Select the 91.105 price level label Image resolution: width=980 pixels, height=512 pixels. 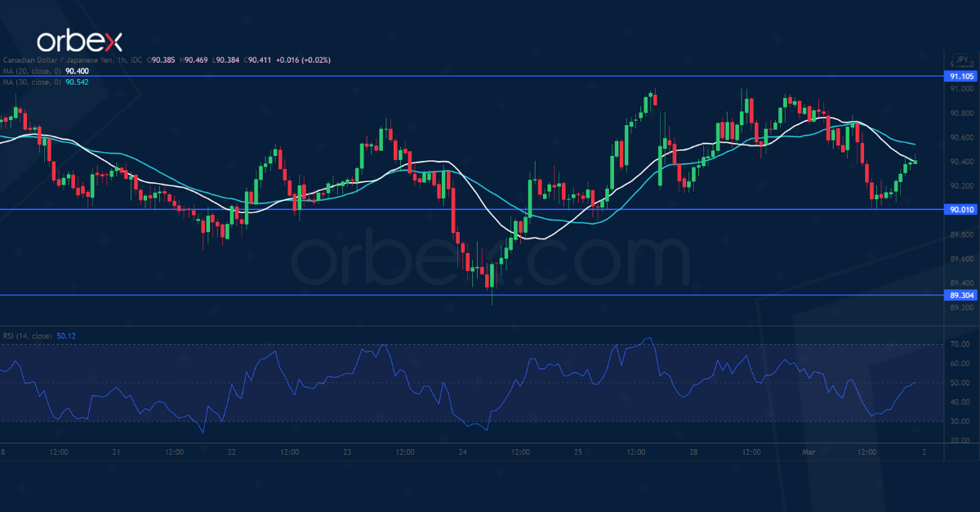(960, 76)
